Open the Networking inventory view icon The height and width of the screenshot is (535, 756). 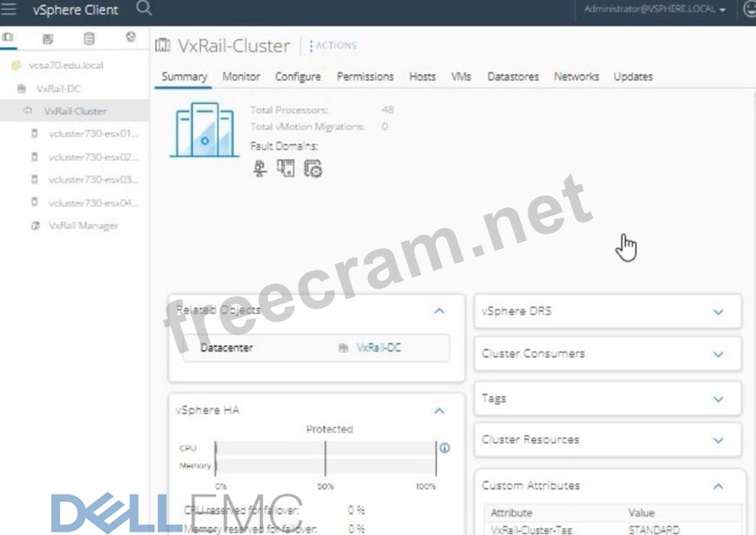point(130,38)
